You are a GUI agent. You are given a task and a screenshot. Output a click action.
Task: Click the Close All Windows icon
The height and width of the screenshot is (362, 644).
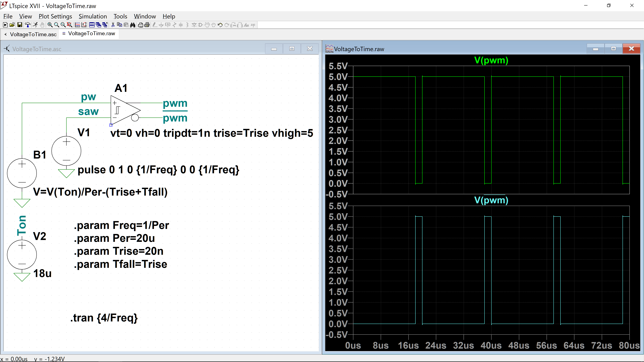point(105,25)
